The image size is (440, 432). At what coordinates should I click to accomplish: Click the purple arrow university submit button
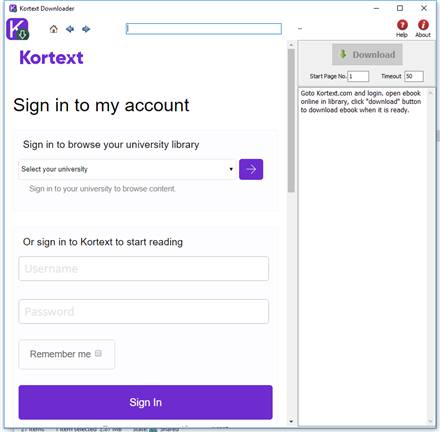pyautogui.click(x=251, y=169)
